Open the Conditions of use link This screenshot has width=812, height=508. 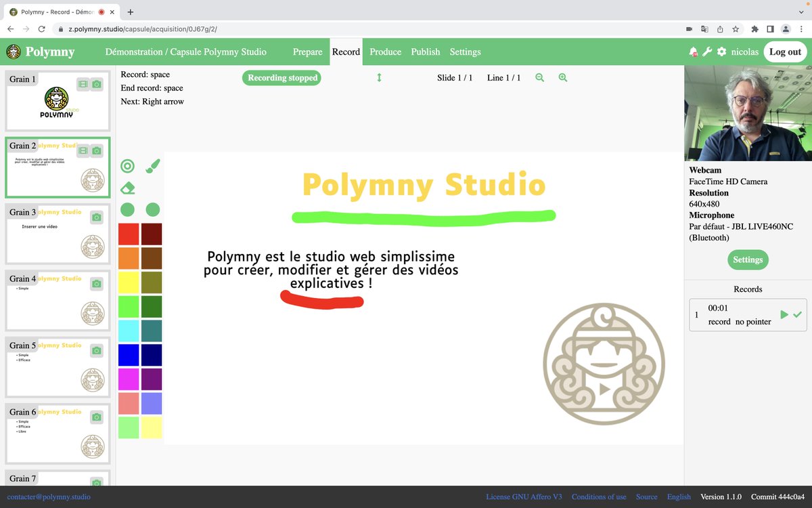[x=599, y=496]
